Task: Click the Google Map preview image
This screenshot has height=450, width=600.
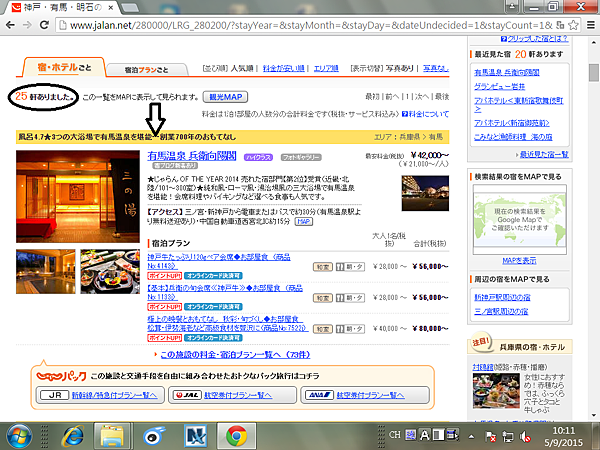Action: [x=519, y=220]
